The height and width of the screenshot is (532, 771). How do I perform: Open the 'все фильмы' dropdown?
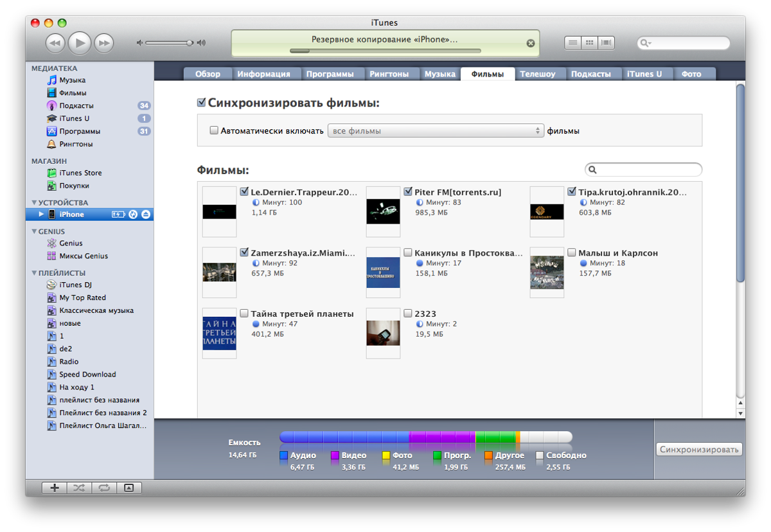pyautogui.click(x=436, y=130)
